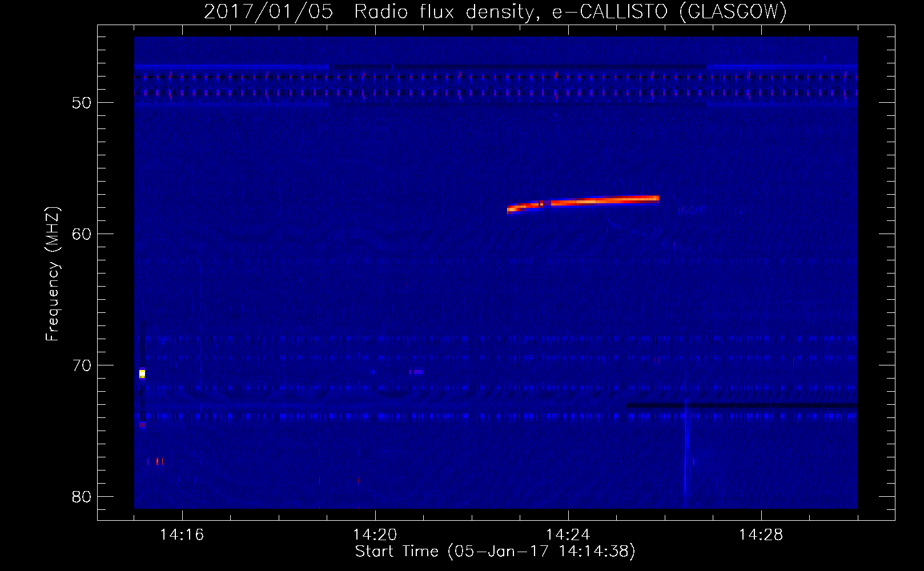Click the '14:24' time tick label
The image size is (924, 571).
click(x=568, y=535)
